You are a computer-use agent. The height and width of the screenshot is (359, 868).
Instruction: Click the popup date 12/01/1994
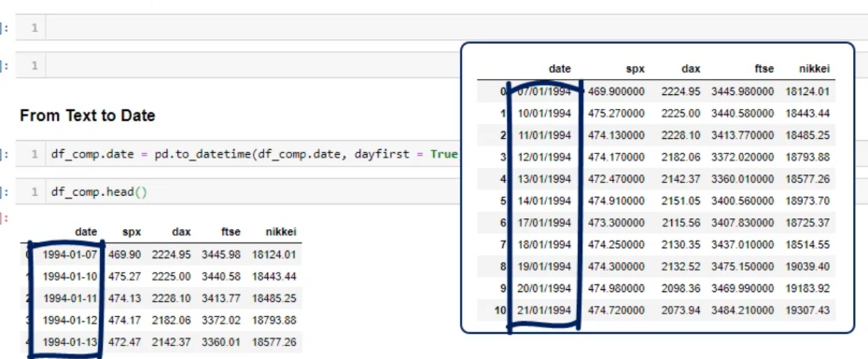[544, 157]
